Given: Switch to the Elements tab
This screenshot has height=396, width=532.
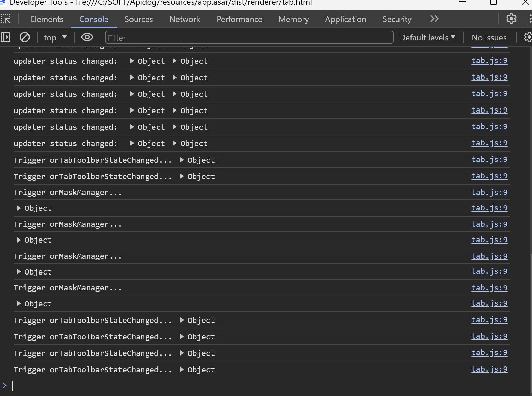Looking at the screenshot, I should pos(47,19).
